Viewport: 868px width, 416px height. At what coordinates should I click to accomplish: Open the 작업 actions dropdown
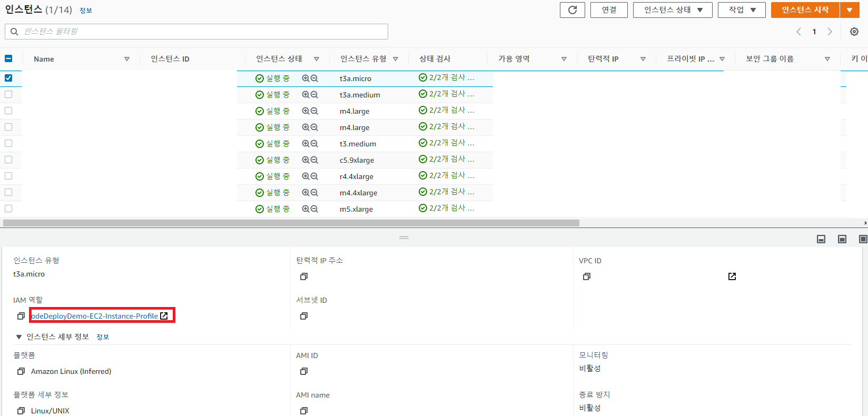(742, 10)
